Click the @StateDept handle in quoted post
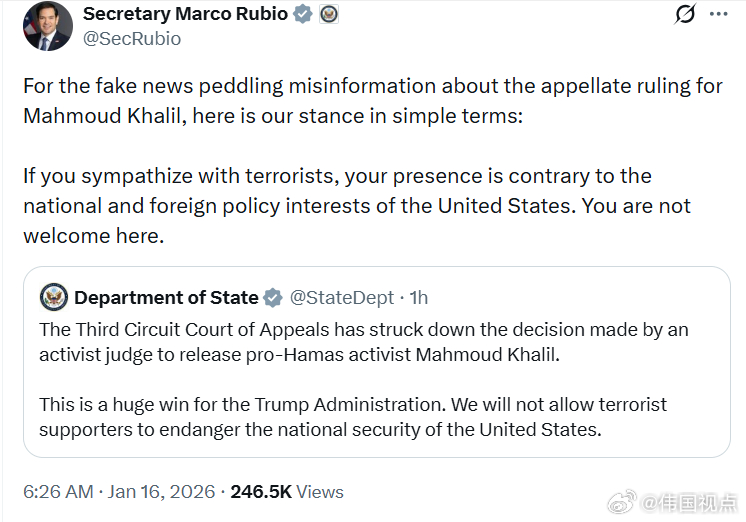Viewport: 746px width, 522px height. [x=342, y=298]
